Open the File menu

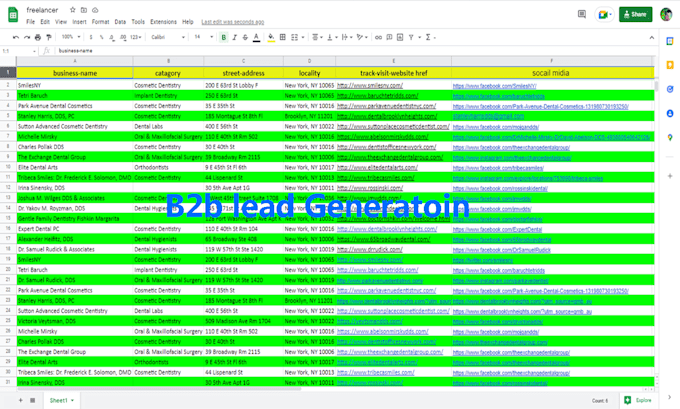30,22
